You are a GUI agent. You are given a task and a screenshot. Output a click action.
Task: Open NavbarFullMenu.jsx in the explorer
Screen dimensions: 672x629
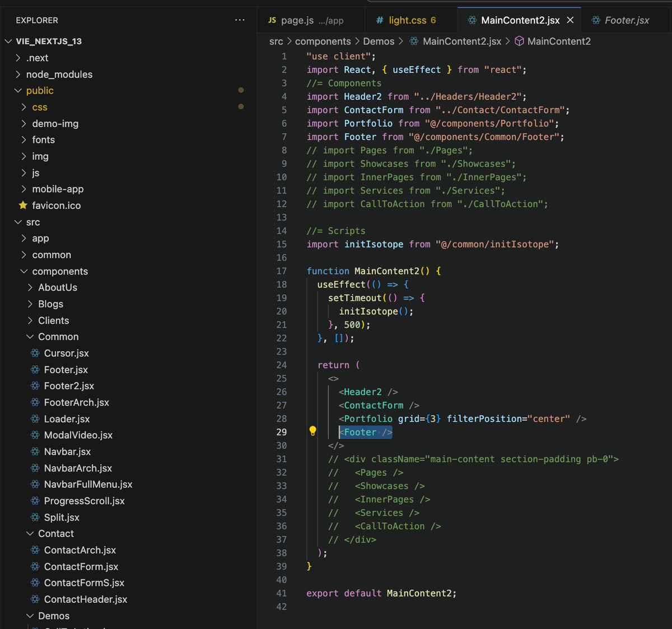(x=88, y=484)
